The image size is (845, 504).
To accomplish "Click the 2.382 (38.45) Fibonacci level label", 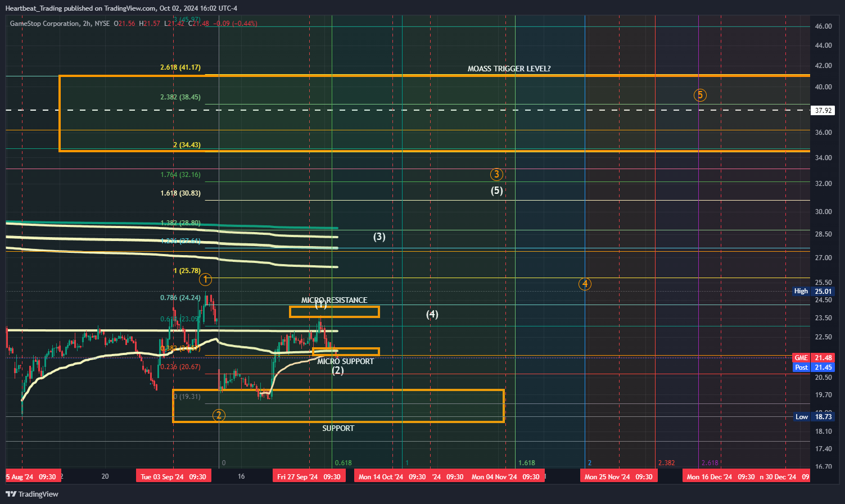I will pyautogui.click(x=180, y=97).
